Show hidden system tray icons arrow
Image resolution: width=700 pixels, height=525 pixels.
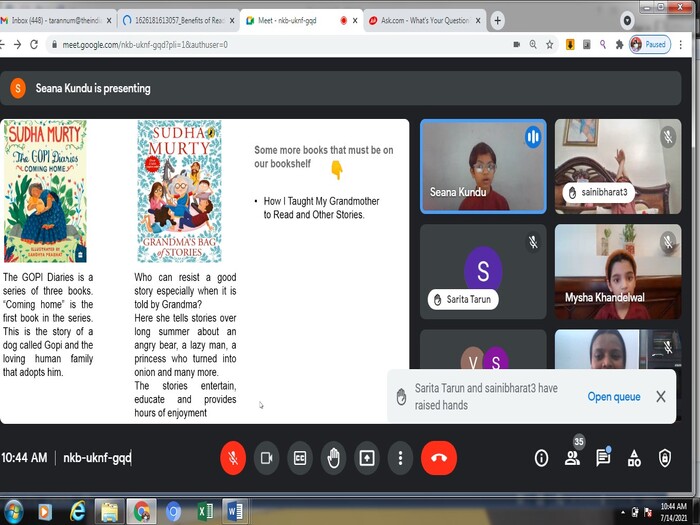point(623,513)
